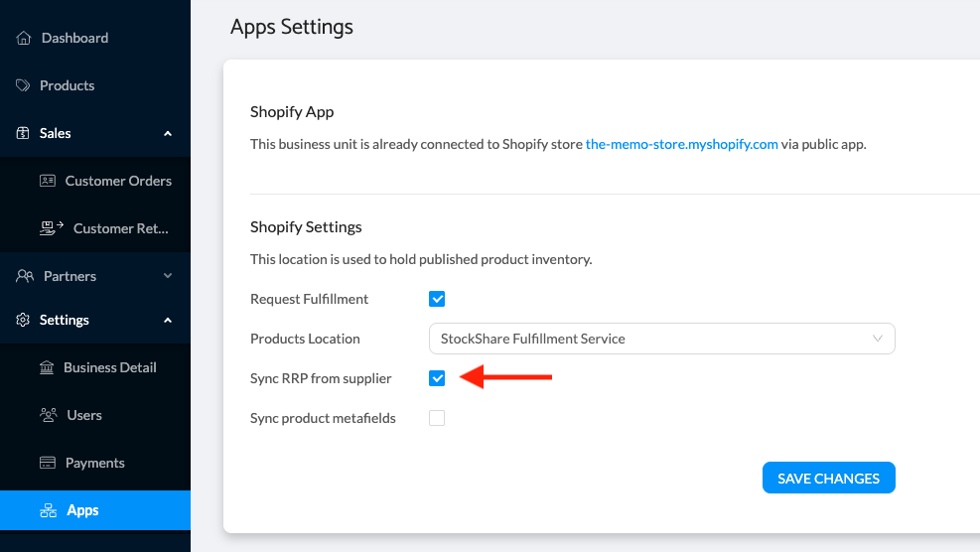Collapse the Settings menu chevron
The width and height of the screenshot is (980, 552).
click(x=168, y=320)
